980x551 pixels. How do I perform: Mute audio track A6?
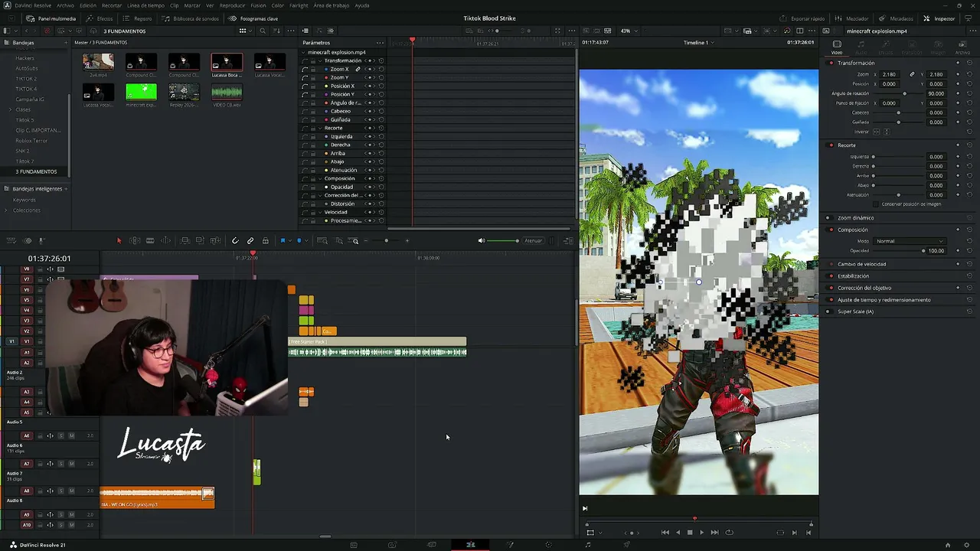(71, 436)
